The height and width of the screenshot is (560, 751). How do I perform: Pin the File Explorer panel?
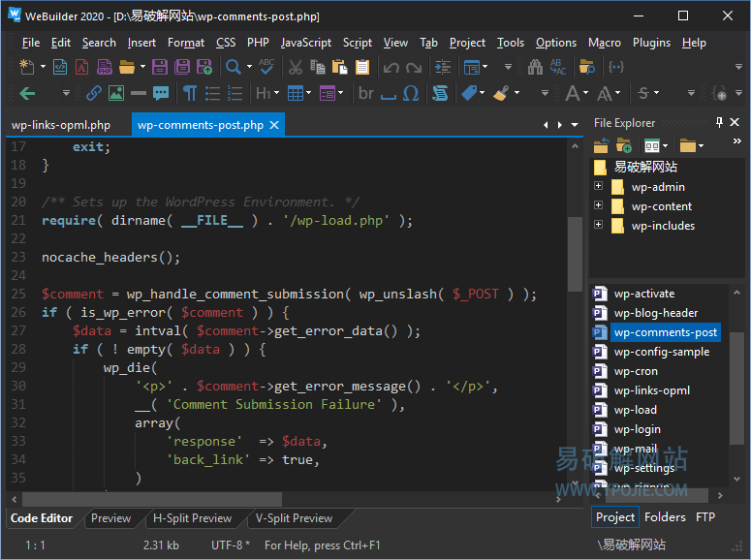click(719, 123)
